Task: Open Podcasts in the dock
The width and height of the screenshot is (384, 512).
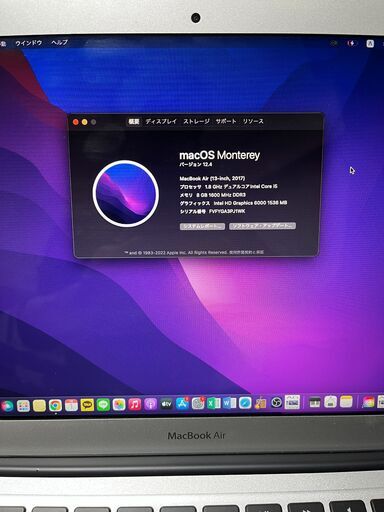Action: pos(151,404)
